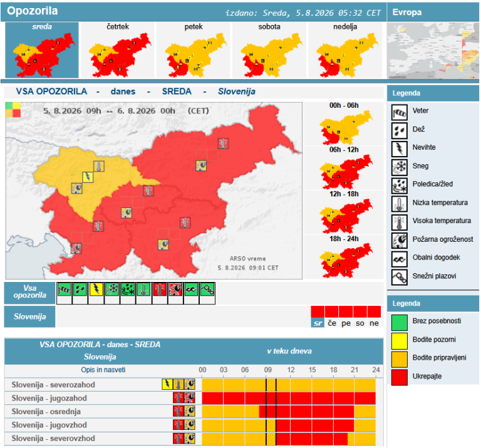Open sobota forecast map tab
481x448 pixels.
coord(269,49)
